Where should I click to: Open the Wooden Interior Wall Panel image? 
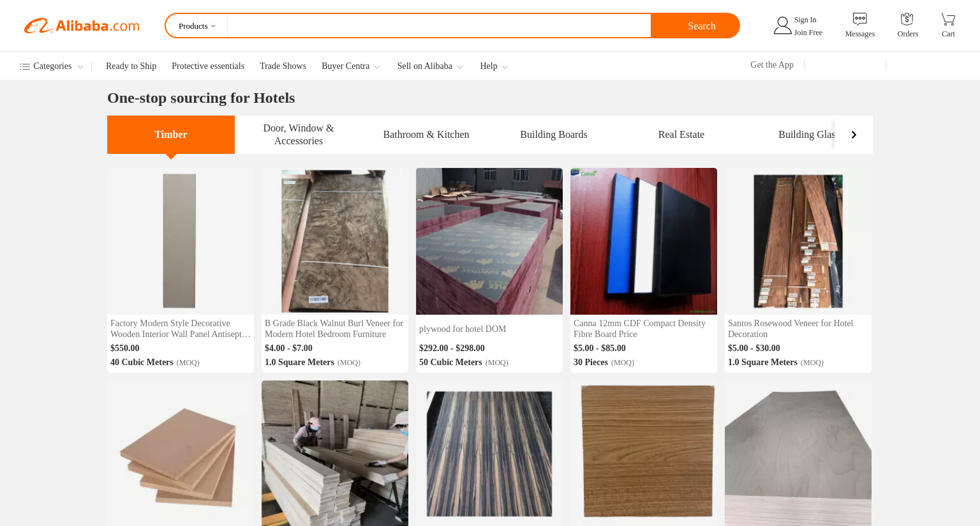pyautogui.click(x=181, y=241)
